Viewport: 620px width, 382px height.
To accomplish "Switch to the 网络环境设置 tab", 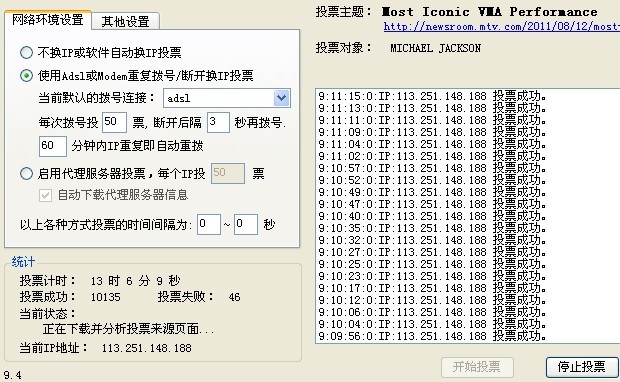I will pos(48,20).
